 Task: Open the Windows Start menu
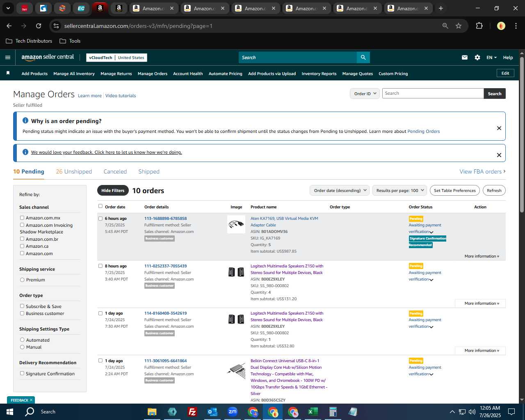(10, 412)
